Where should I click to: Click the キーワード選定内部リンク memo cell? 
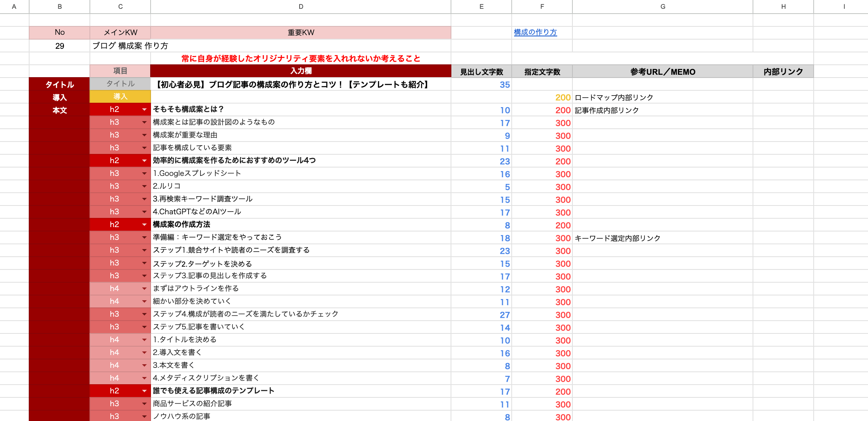(663, 238)
